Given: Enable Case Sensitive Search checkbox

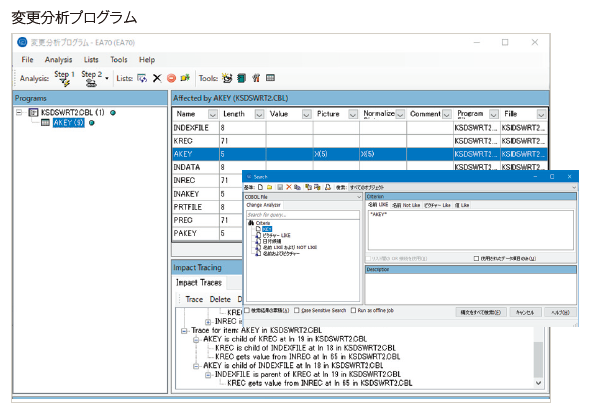Looking at the screenshot, I should (297, 310).
